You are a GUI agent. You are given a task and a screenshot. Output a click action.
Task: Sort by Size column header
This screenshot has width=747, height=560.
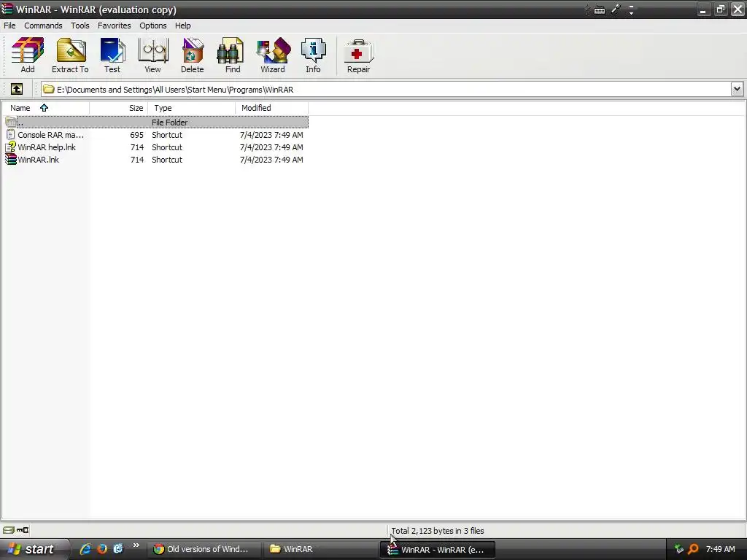pyautogui.click(x=119, y=108)
